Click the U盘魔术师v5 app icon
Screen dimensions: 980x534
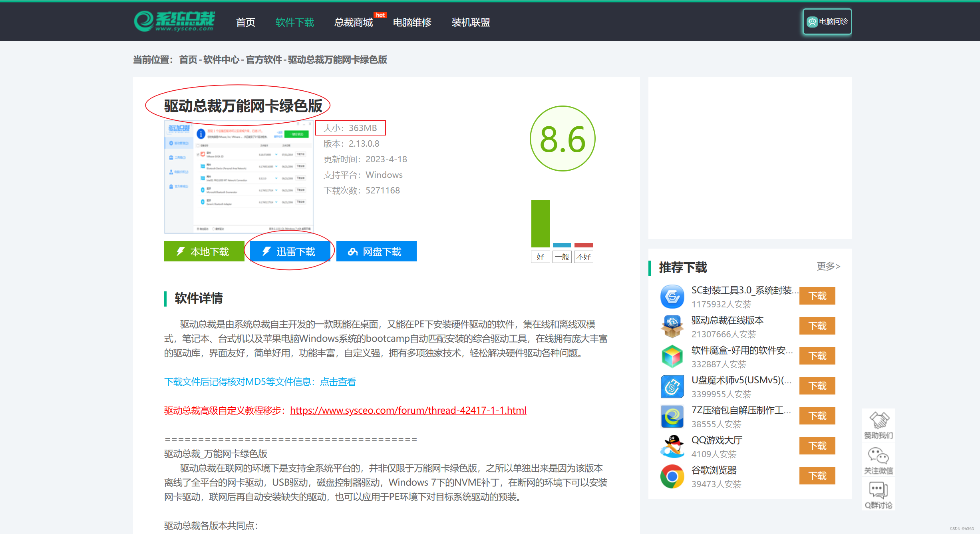[x=672, y=387]
